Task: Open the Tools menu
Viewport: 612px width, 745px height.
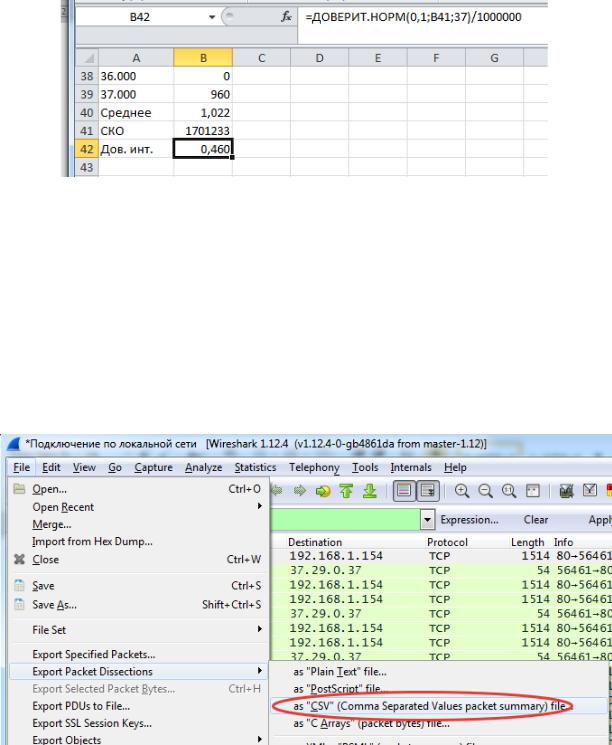Action: click(365, 468)
